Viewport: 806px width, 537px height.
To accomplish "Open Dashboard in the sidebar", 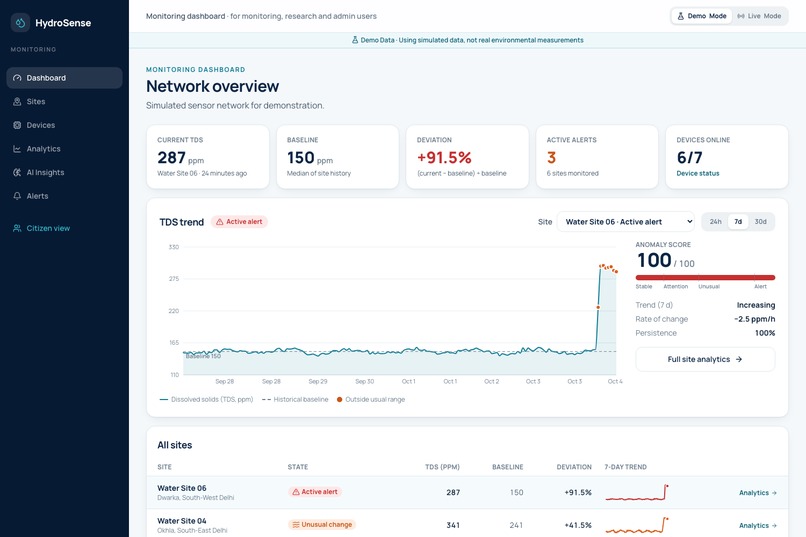I will pos(64,78).
